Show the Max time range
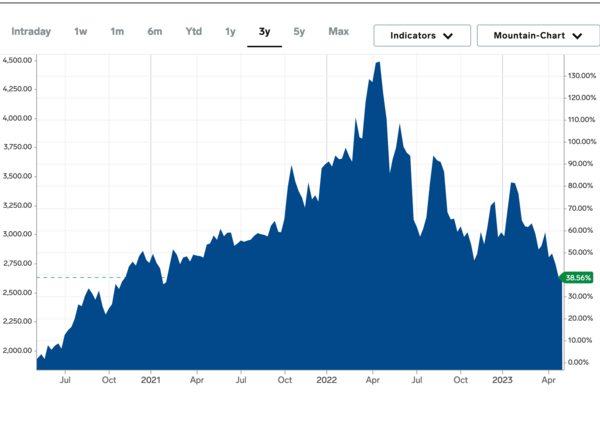600x428 pixels. pyautogui.click(x=339, y=32)
